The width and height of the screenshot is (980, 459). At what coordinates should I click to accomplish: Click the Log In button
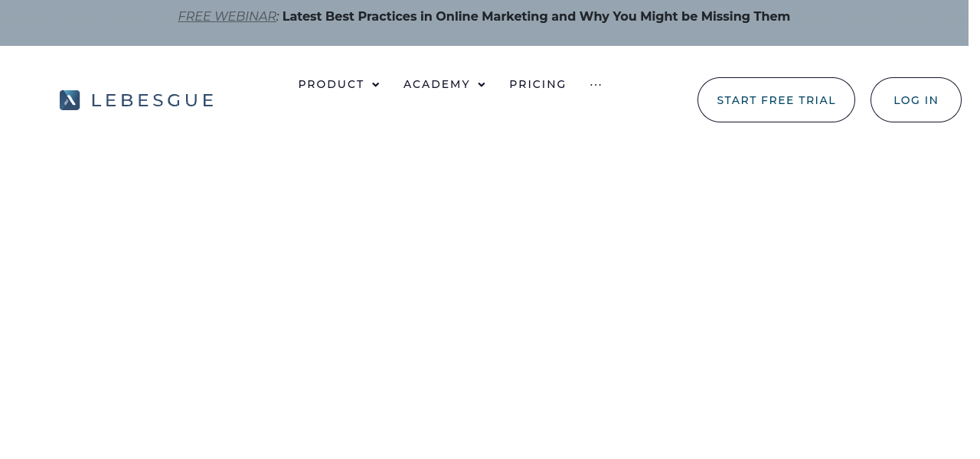(x=916, y=100)
